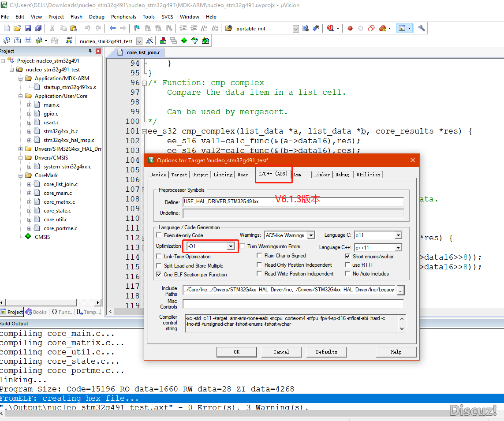
Task: Click the kill all breakpoints icon
Action: pyautogui.click(x=382, y=28)
